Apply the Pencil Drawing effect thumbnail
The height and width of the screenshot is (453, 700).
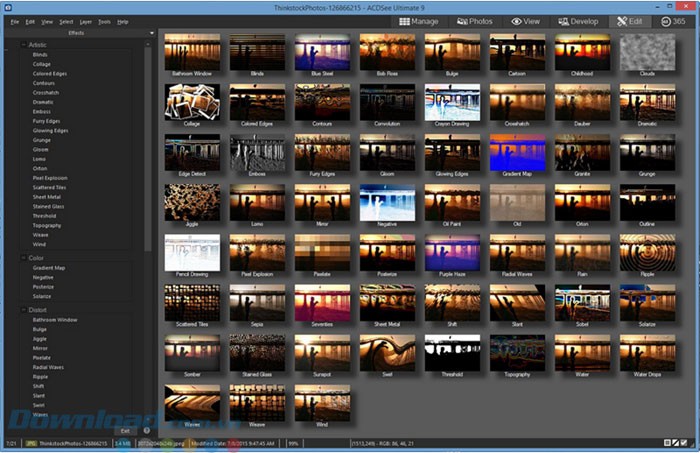(x=192, y=254)
